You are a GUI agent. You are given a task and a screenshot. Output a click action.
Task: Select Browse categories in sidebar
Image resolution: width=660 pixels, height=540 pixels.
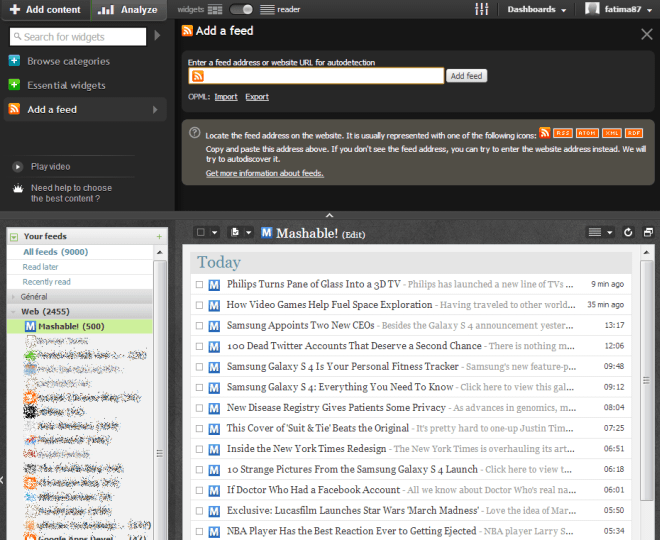point(68,61)
